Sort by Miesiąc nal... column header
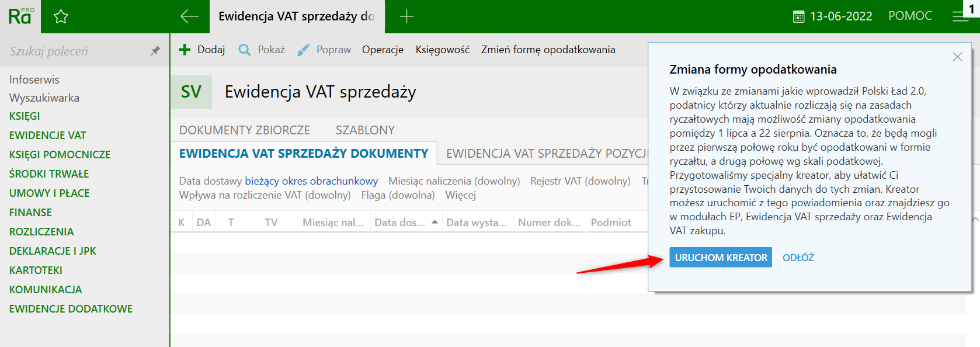Image resolution: width=980 pixels, height=347 pixels. (x=333, y=222)
